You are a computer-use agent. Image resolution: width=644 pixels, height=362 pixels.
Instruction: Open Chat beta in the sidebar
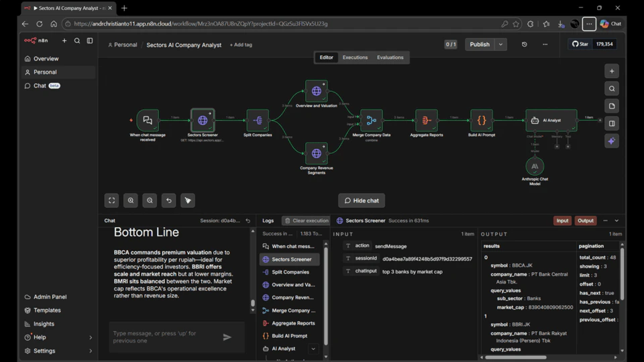click(58, 86)
